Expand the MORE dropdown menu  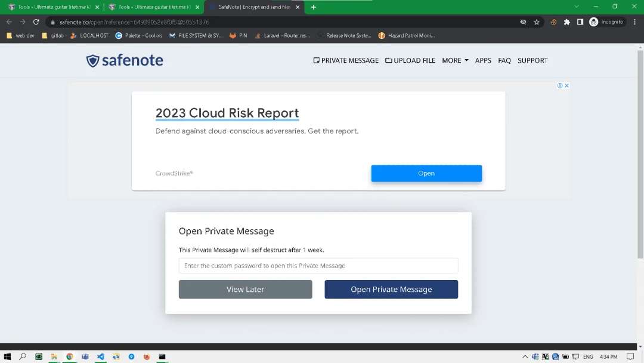455,60
